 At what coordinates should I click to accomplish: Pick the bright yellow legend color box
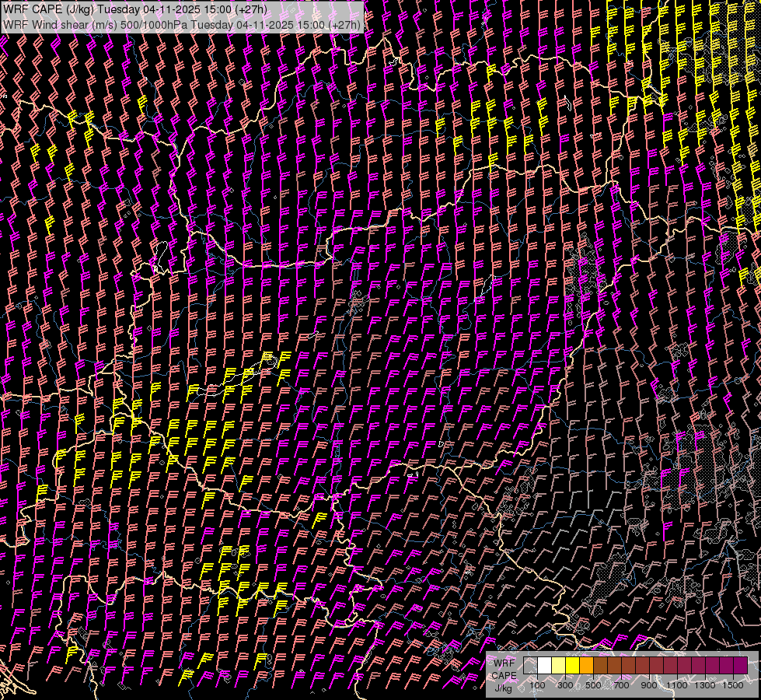coord(572,666)
